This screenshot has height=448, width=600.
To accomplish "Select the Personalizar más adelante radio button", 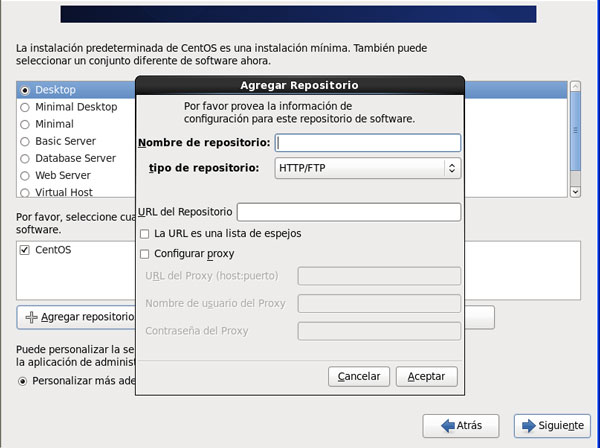I will (24, 381).
